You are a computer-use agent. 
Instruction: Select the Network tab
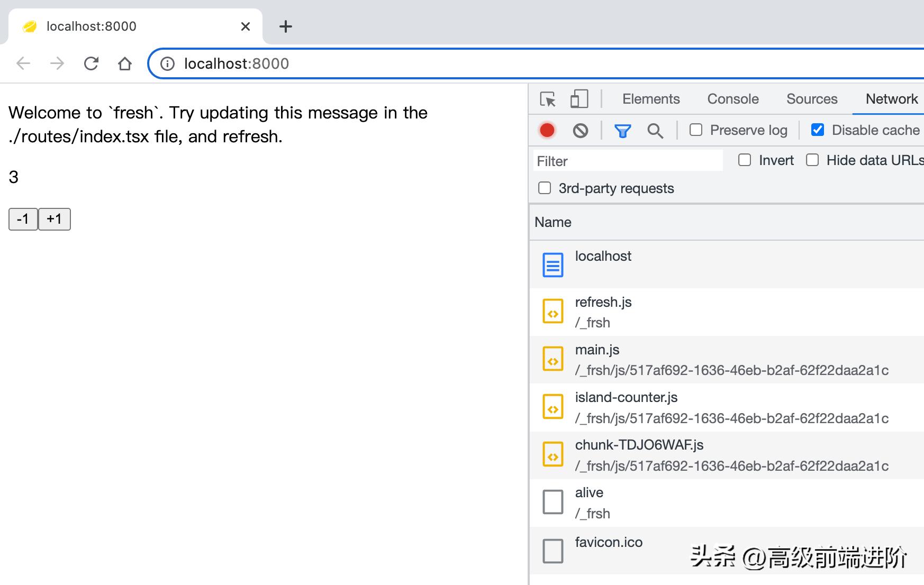892,99
